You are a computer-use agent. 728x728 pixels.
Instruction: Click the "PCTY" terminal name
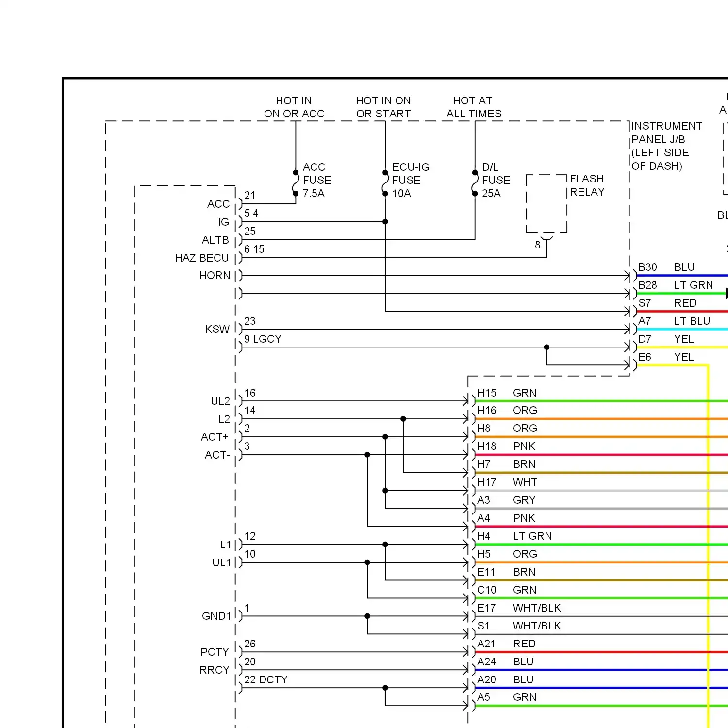click(215, 652)
